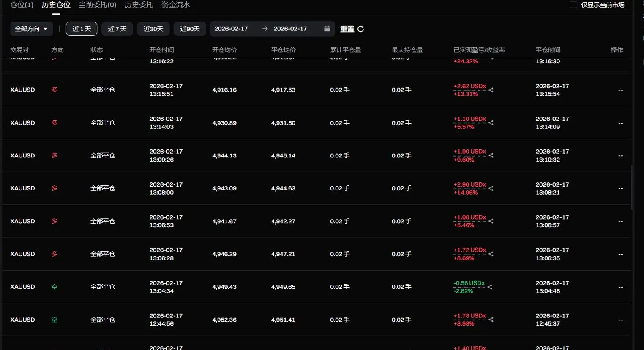Share the +2.62 USDx trade result
Image resolution: width=644 pixels, height=350 pixels.
pyautogui.click(x=491, y=90)
